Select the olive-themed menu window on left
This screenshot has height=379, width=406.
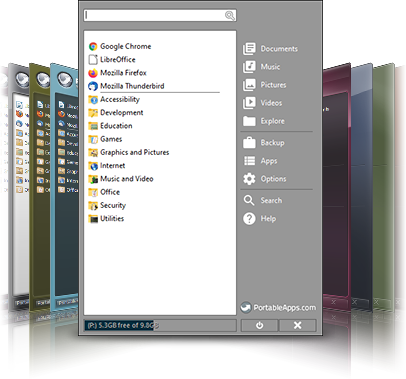[x=40, y=187]
